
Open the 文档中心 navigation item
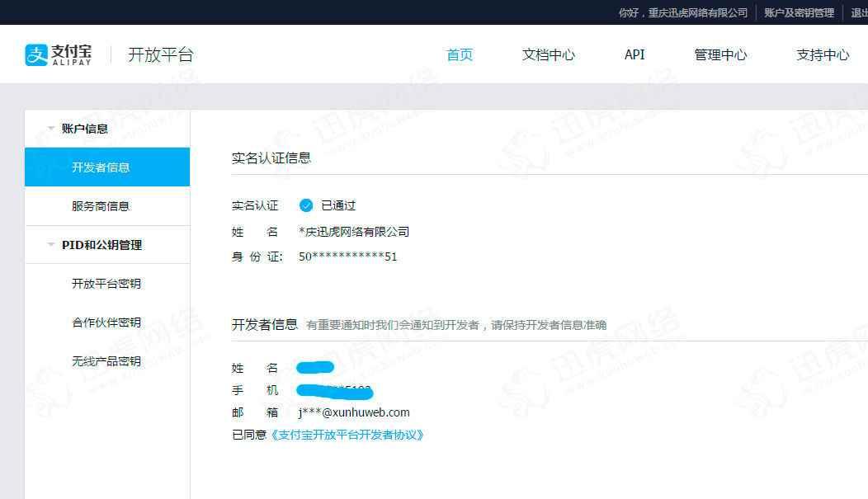pyautogui.click(x=549, y=55)
